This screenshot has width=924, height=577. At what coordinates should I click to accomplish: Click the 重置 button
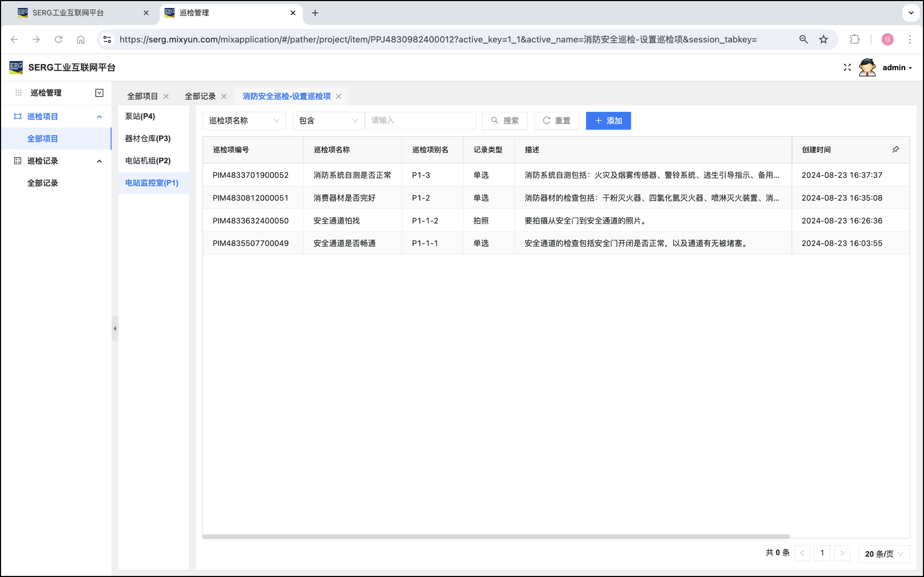coord(556,121)
